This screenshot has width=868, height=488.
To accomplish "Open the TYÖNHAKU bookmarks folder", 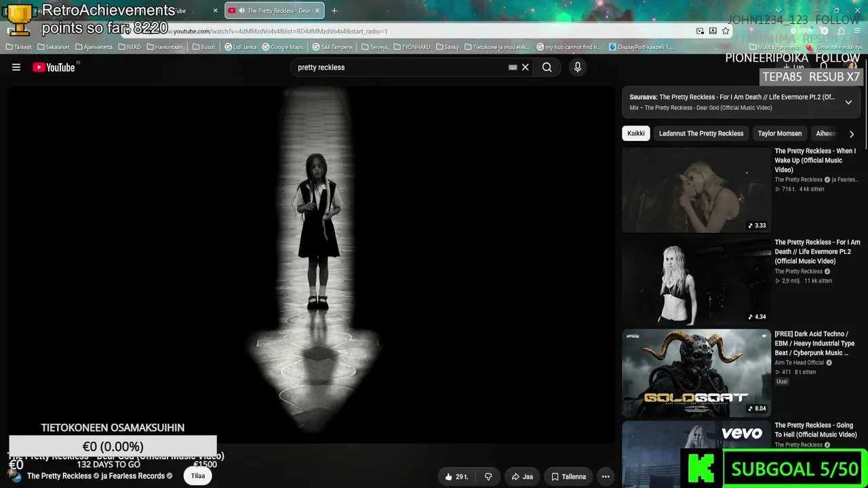I will coord(412,47).
